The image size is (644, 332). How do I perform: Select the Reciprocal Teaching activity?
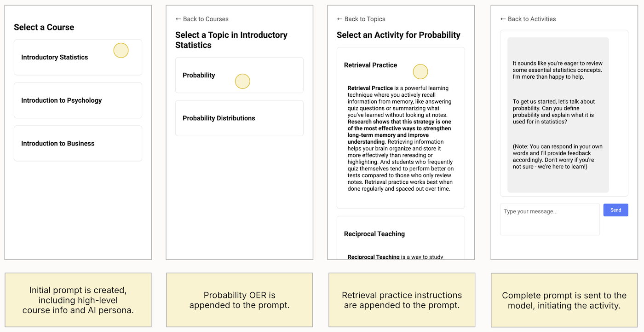pos(374,234)
